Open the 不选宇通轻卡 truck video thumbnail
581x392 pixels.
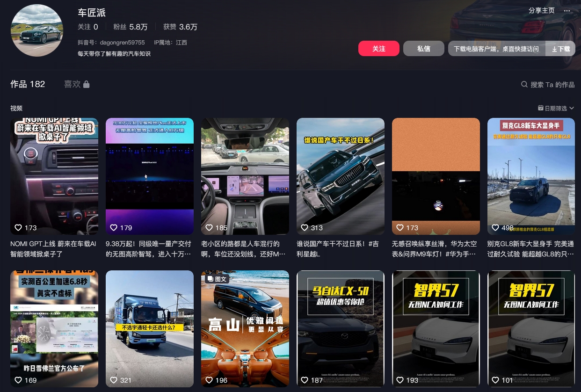click(150, 329)
